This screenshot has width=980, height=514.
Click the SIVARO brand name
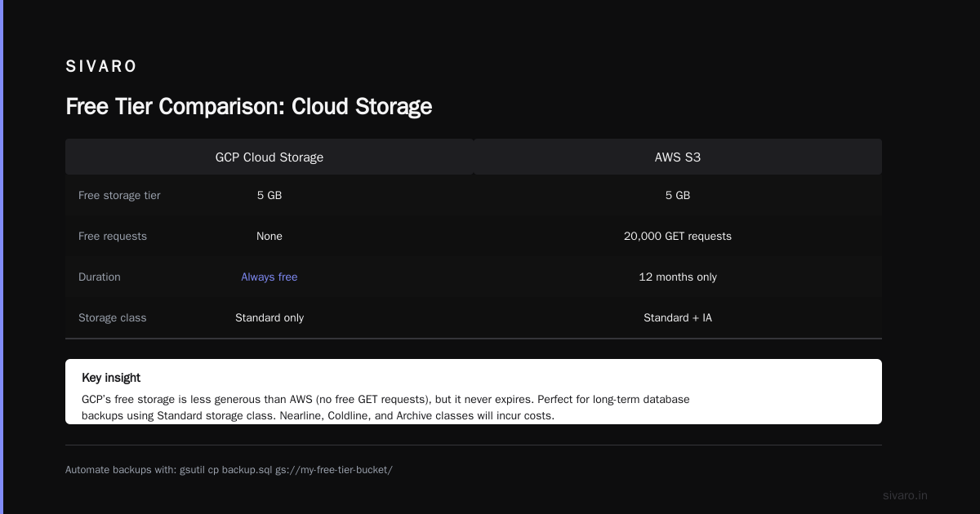click(x=101, y=66)
